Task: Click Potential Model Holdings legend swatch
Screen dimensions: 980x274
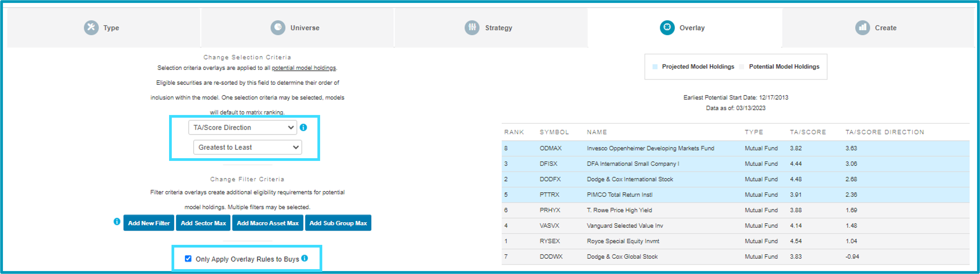Action: pyautogui.click(x=742, y=67)
